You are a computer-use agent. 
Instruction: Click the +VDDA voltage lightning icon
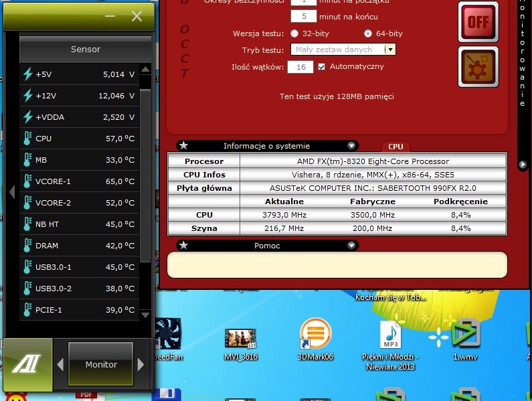[28, 116]
